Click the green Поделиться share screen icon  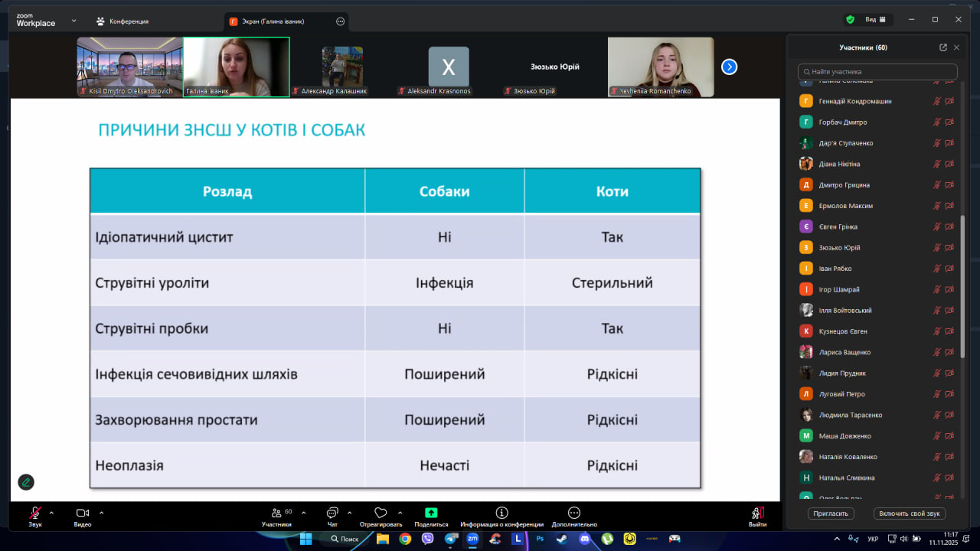tap(431, 513)
